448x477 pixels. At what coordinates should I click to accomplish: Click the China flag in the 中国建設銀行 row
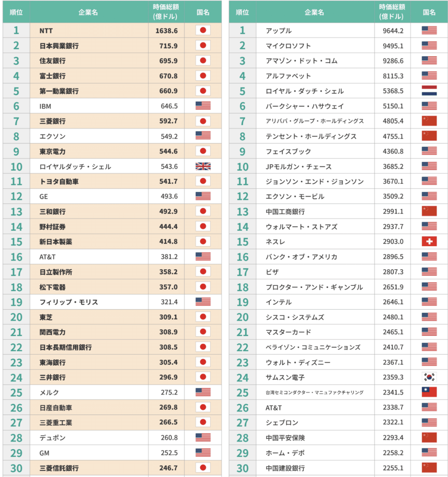point(429,467)
